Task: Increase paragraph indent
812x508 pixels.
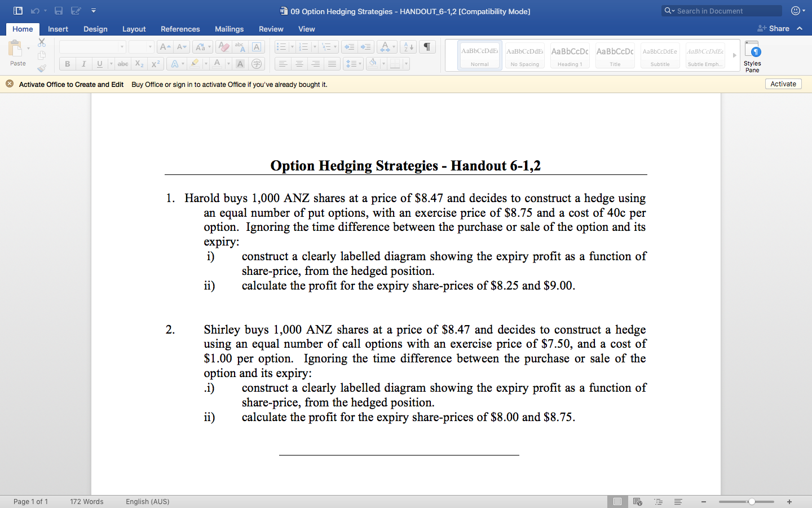Action: point(365,47)
